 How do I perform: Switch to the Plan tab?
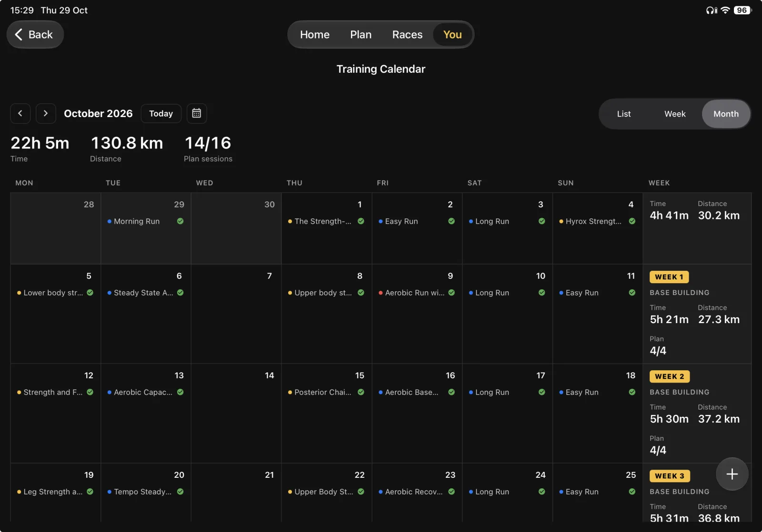click(361, 35)
